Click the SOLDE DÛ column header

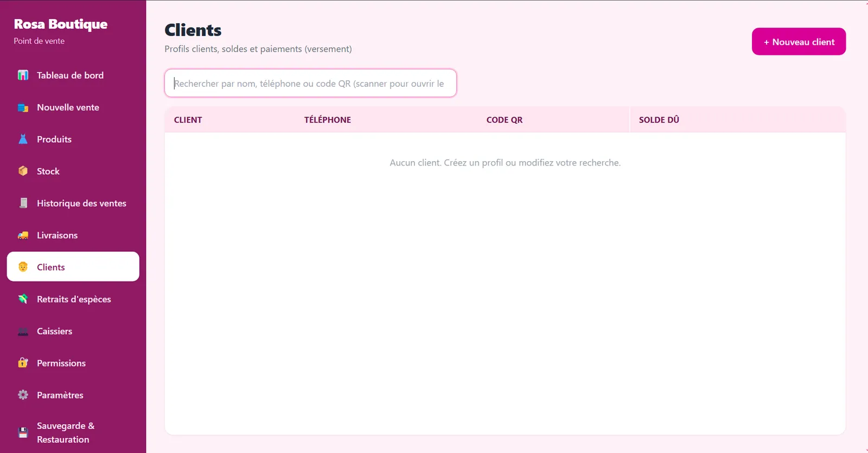(x=659, y=120)
